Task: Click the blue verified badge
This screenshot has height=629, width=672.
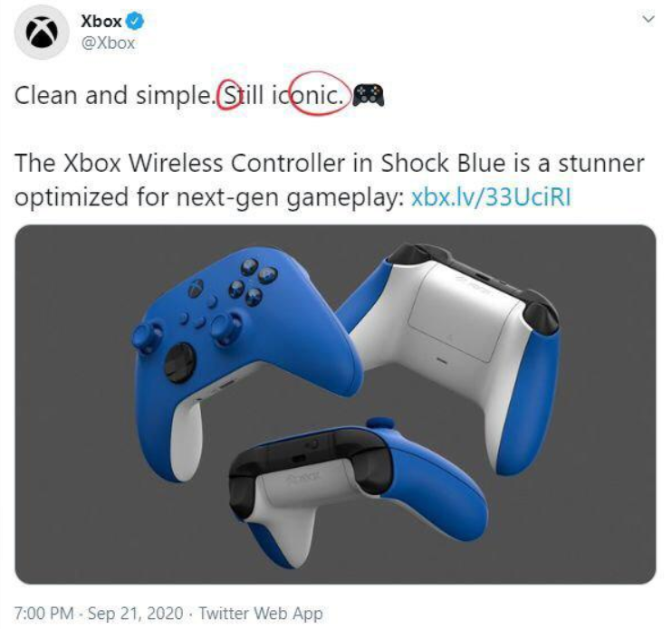Action: click(x=135, y=21)
